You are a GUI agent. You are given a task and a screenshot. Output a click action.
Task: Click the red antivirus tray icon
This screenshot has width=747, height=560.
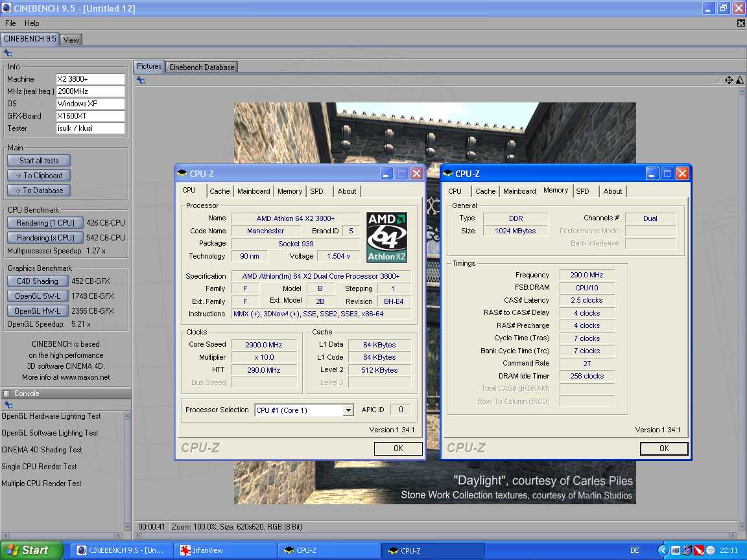tap(699, 550)
